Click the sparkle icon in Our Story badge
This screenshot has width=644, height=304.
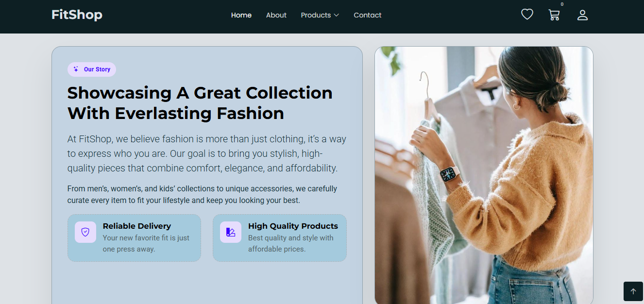click(76, 69)
